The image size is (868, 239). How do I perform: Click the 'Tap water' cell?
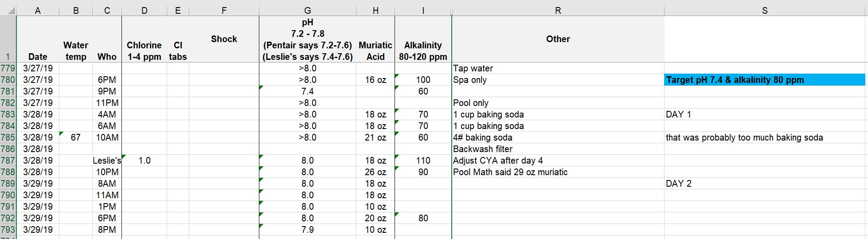558,68
